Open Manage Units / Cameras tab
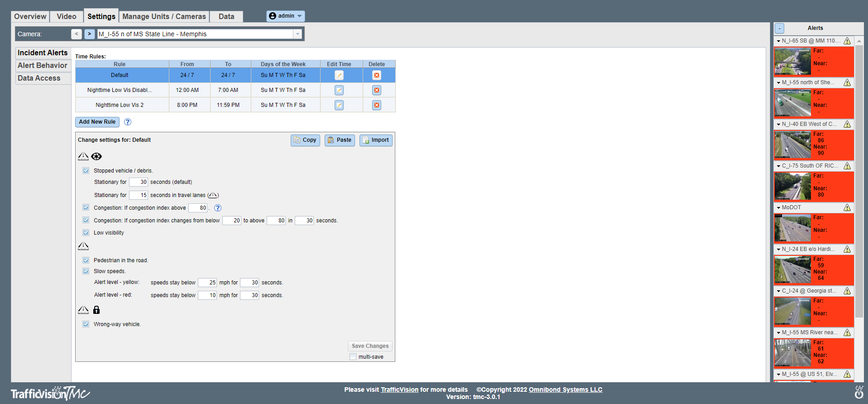 coord(164,16)
